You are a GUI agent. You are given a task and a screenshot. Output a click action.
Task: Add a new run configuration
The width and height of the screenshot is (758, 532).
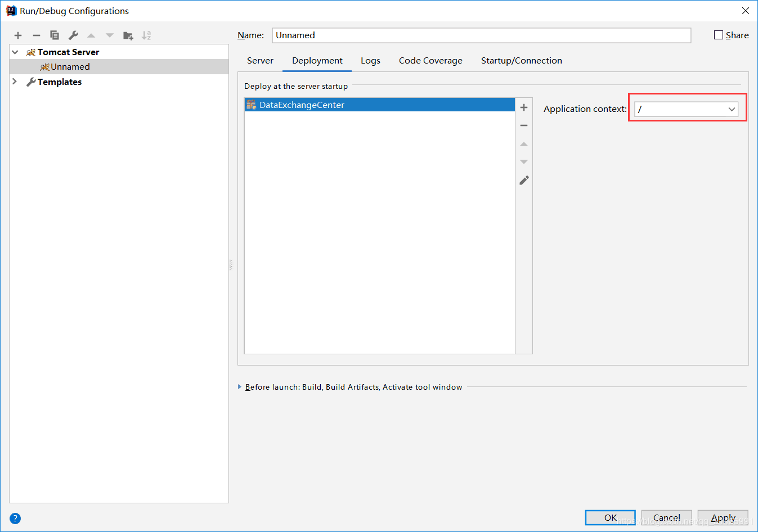[17, 35]
